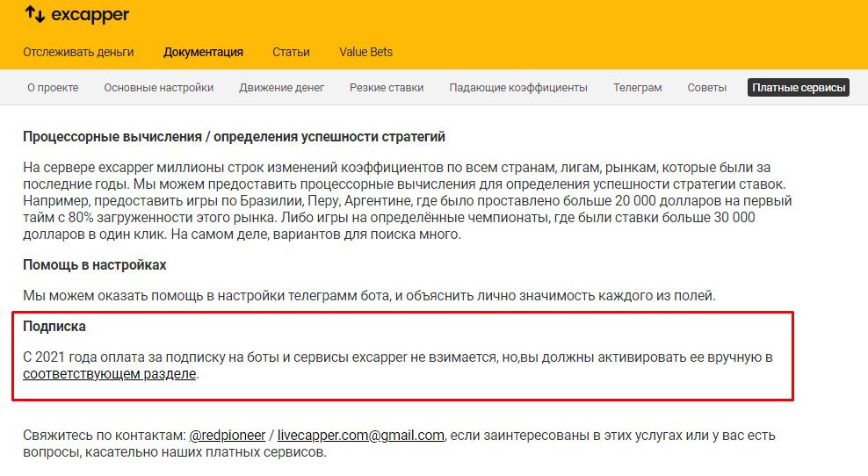The image size is (868, 476).
Task: Open the Отслеживать деньги menu item
Action: pyautogui.click(x=78, y=52)
